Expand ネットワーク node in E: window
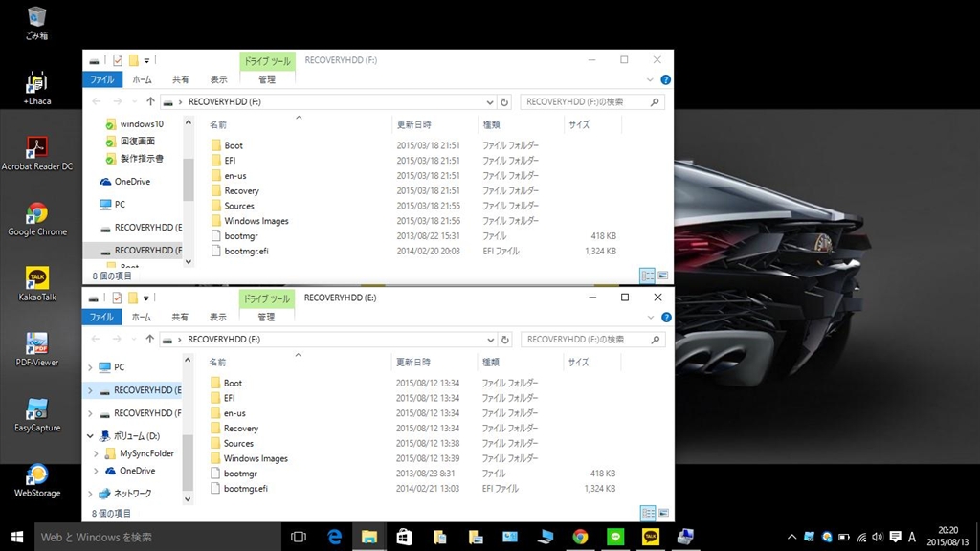The image size is (980, 551). 90,494
